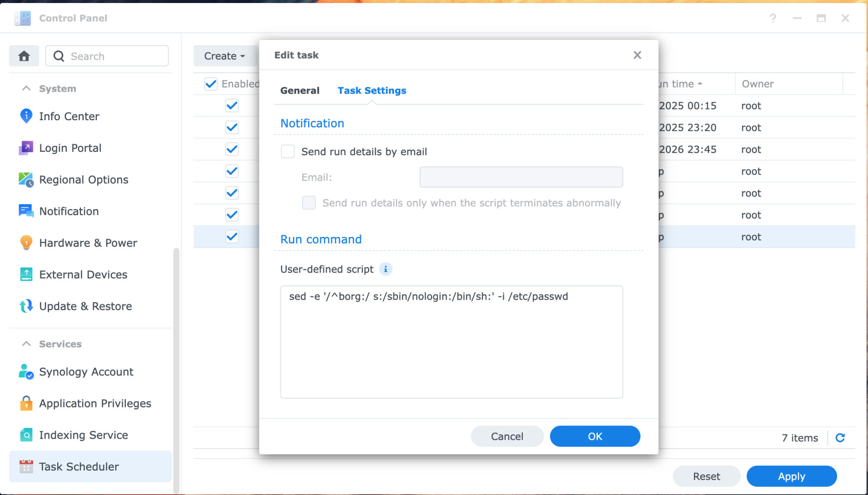Open the External Devices icon
The height and width of the screenshot is (495, 868).
[x=26, y=275]
